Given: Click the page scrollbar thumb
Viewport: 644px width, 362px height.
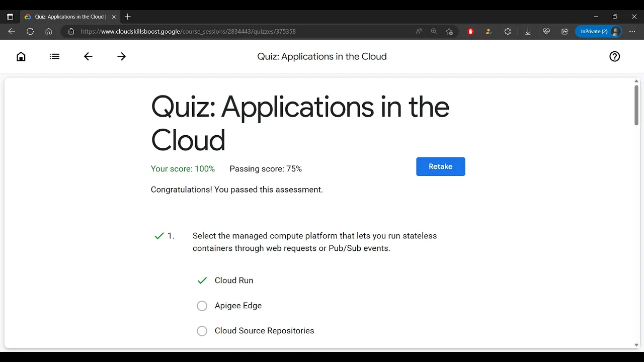Looking at the screenshot, I should coord(636,105).
